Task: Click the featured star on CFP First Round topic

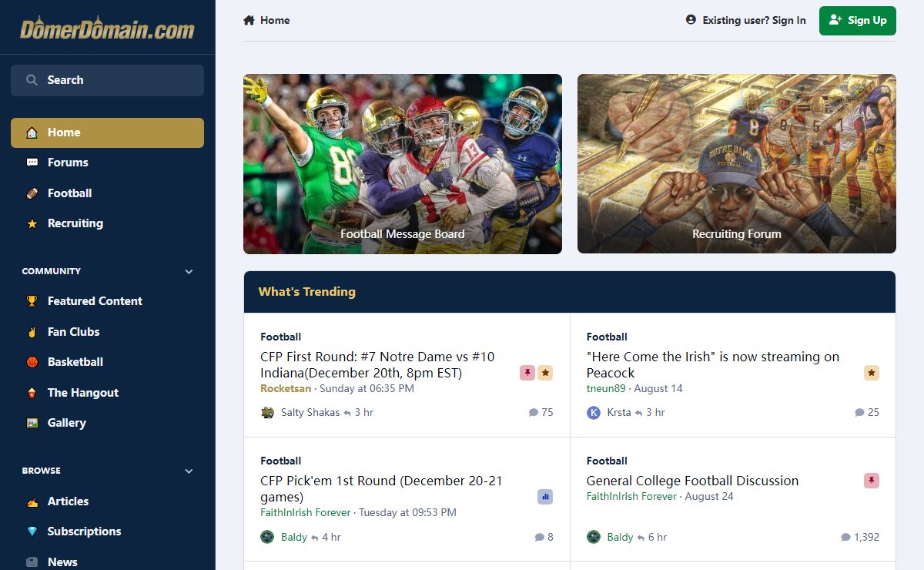Action: (545, 373)
